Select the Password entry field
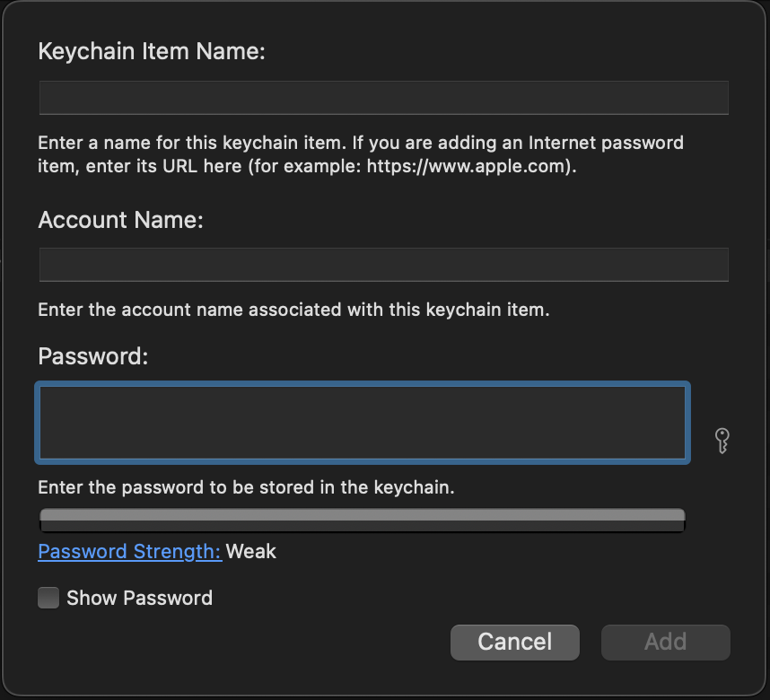 point(363,423)
